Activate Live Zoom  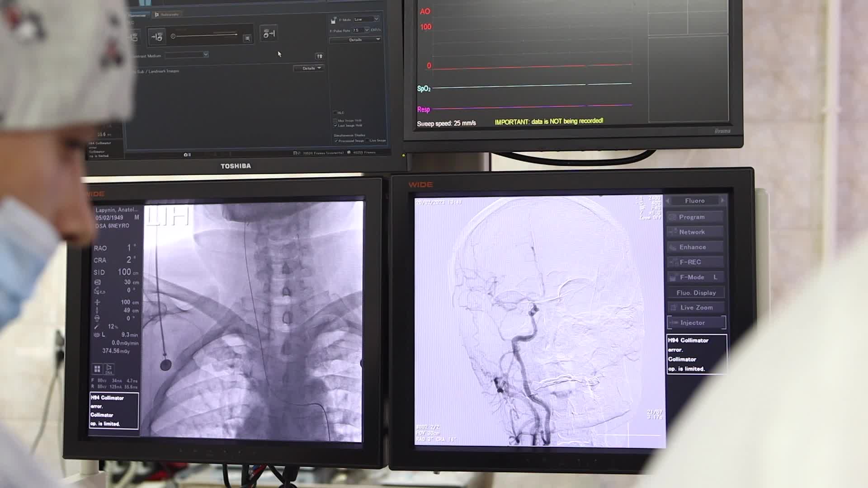coord(696,308)
